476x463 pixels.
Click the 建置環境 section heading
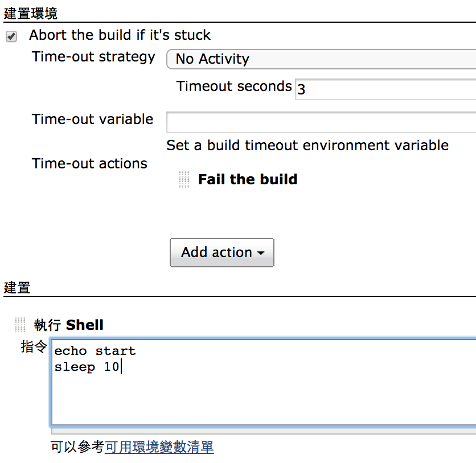[x=31, y=14]
